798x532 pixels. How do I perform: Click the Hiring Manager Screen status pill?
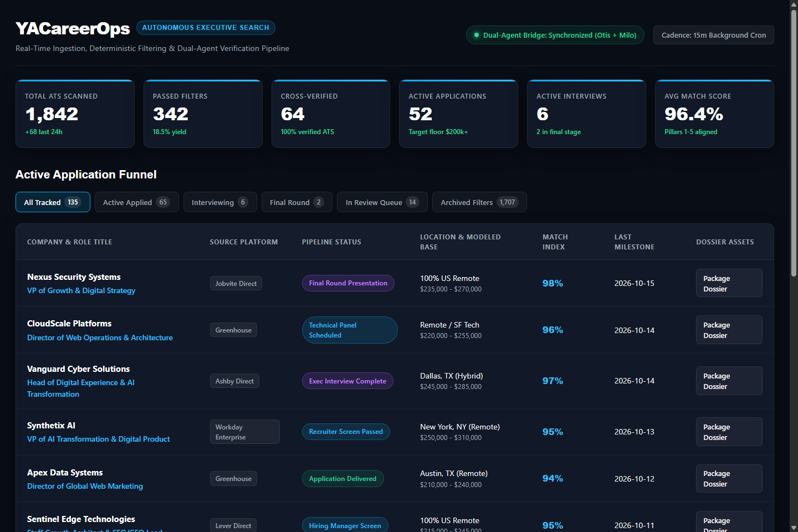(345, 525)
